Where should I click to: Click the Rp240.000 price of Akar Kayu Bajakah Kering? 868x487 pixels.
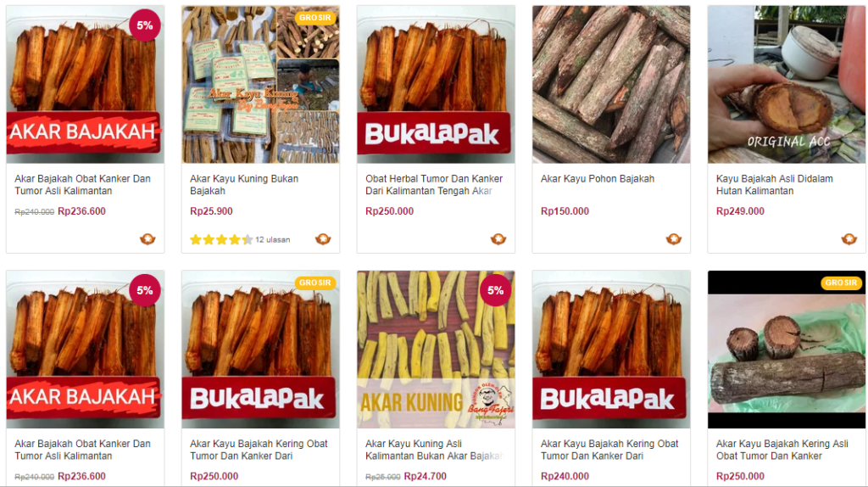tap(565, 476)
